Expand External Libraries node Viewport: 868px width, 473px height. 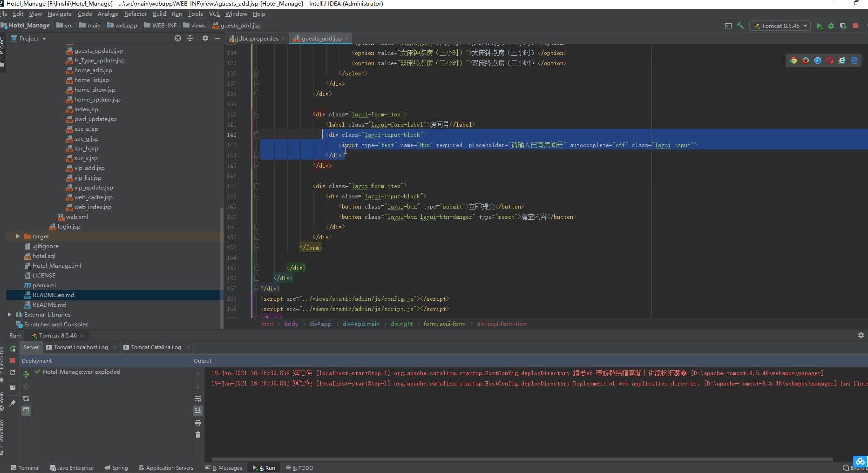click(10, 315)
